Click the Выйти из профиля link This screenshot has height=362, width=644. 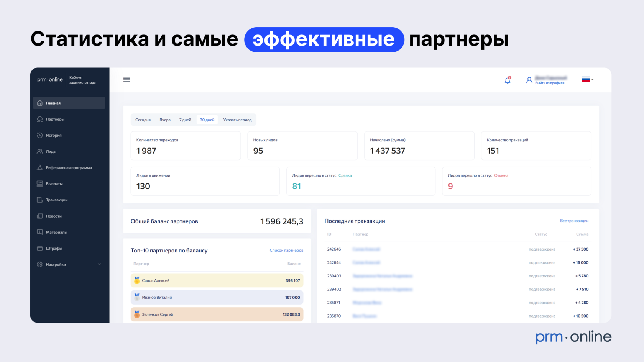point(550,83)
